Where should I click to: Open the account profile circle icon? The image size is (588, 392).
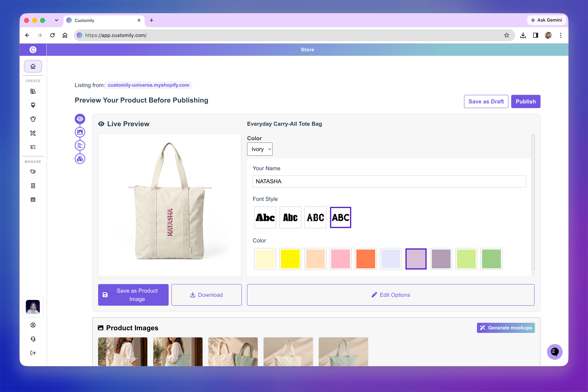(33, 325)
